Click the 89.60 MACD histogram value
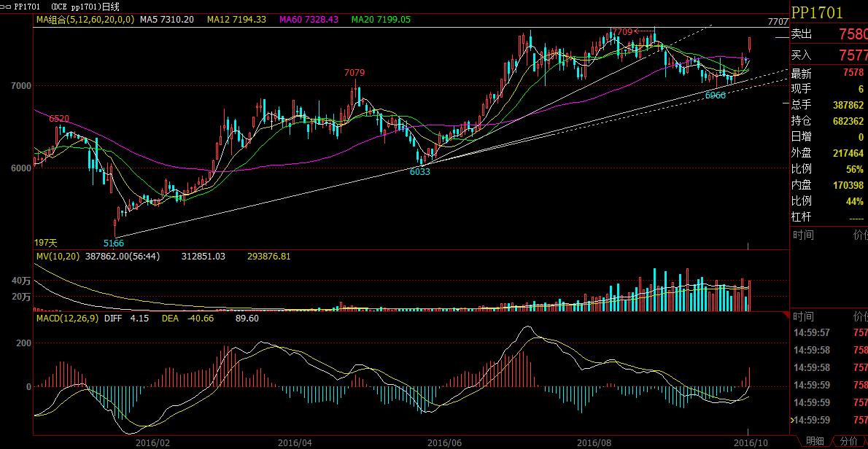 247,319
